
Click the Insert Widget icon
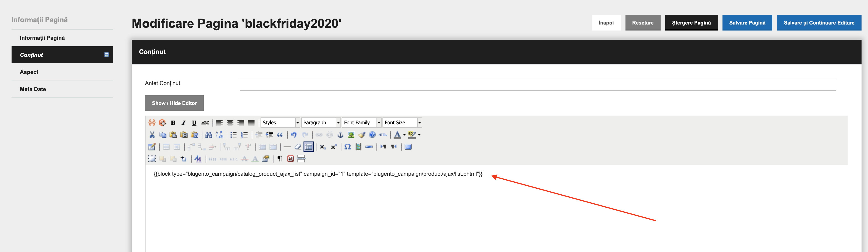162,123
